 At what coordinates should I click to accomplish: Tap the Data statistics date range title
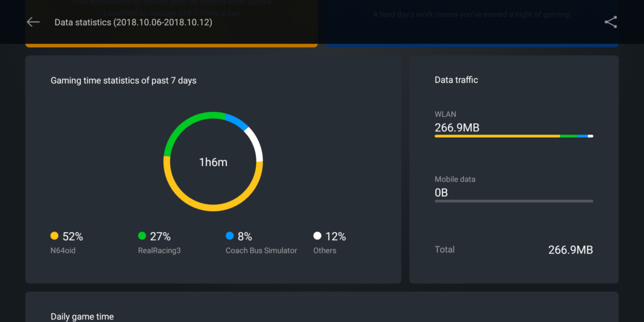(x=133, y=23)
